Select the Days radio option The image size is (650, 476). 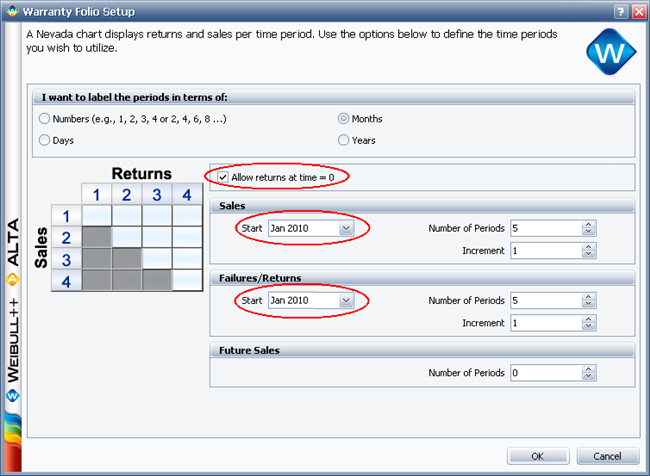[44, 141]
